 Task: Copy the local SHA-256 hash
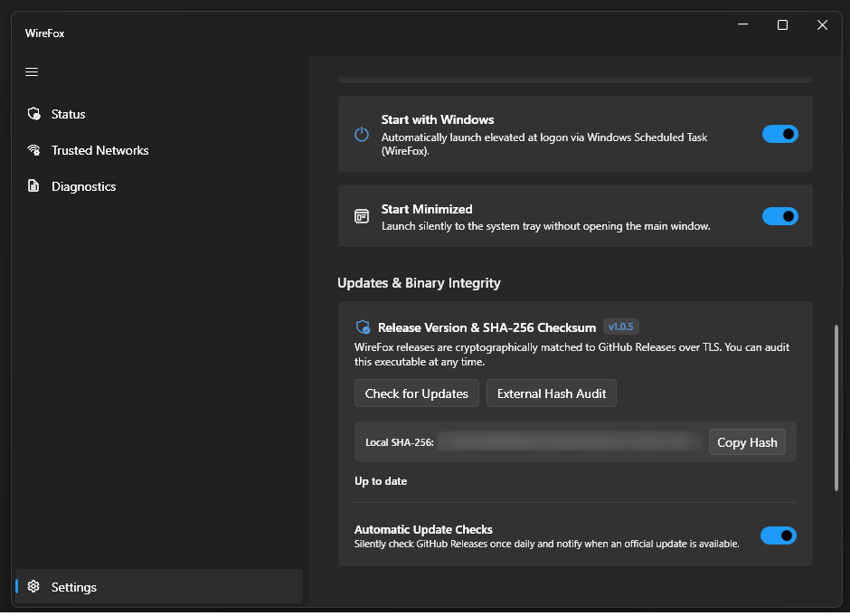click(747, 442)
